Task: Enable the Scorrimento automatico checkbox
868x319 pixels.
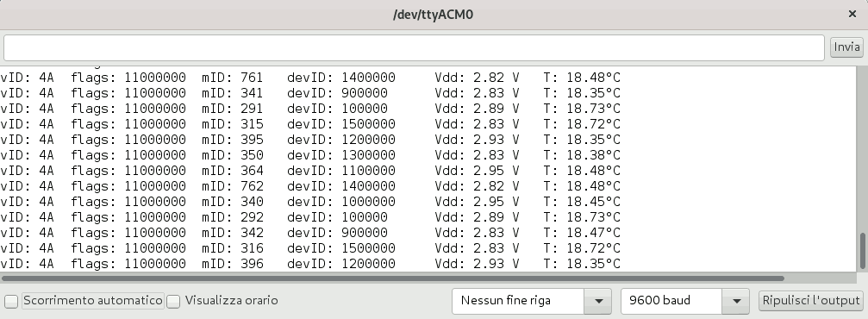Action: pyautogui.click(x=11, y=301)
